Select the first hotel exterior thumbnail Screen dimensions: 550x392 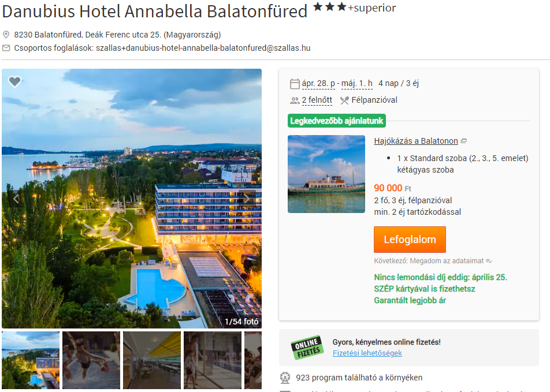[31, 360]
